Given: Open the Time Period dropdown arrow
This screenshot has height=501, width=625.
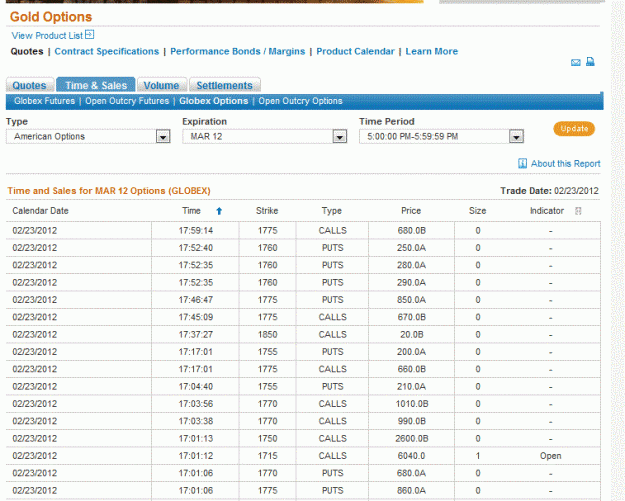Looking at the screenshot, I should [x=516, y=137].
